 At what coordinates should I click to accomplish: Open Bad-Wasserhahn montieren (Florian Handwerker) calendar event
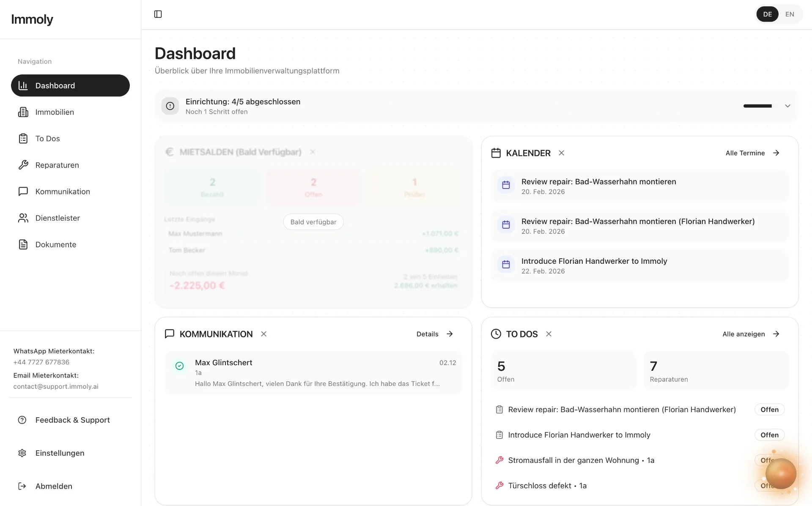coord(639,226)
